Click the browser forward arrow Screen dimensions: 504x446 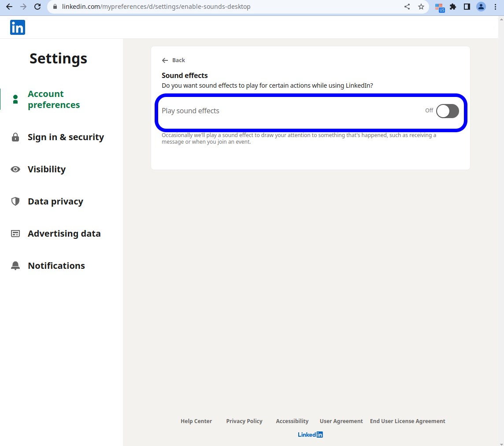pos(23,7)
